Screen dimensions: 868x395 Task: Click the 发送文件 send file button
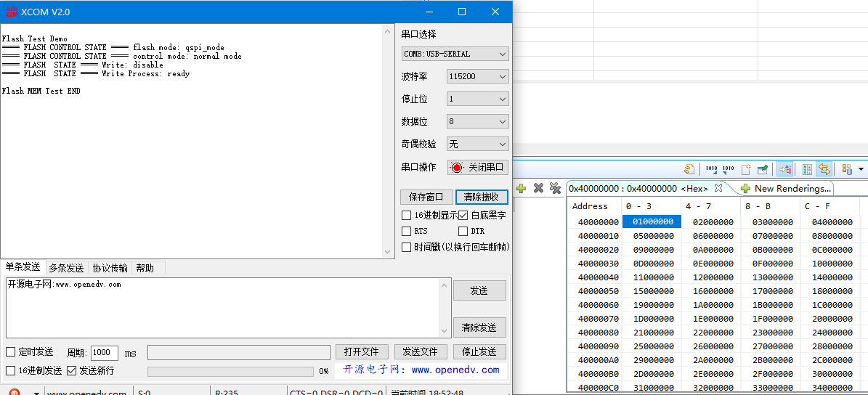[420, 352]
